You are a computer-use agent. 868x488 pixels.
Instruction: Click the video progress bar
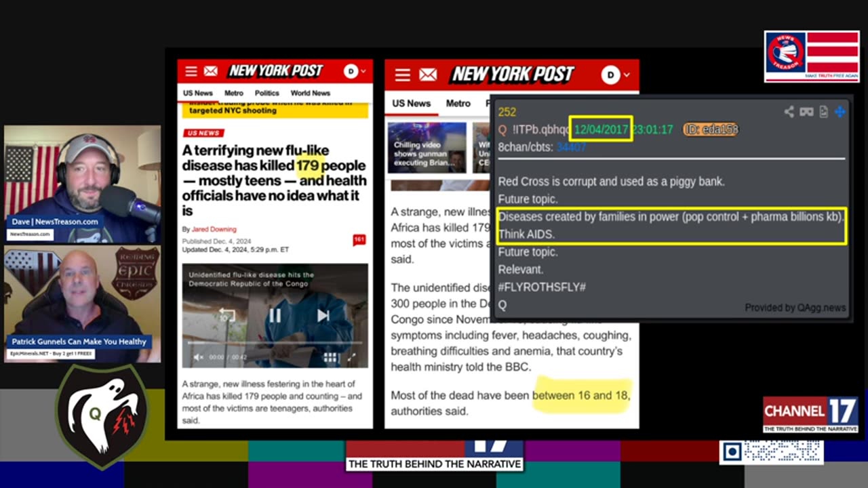pyautogui.click(x=275, y=342)
